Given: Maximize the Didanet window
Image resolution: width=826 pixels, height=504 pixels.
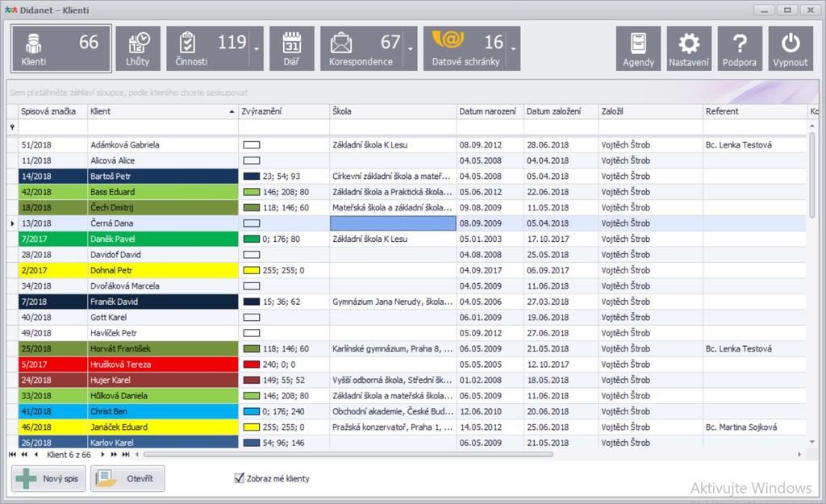Looking at the screenshot, I should [x=787, y=10].
